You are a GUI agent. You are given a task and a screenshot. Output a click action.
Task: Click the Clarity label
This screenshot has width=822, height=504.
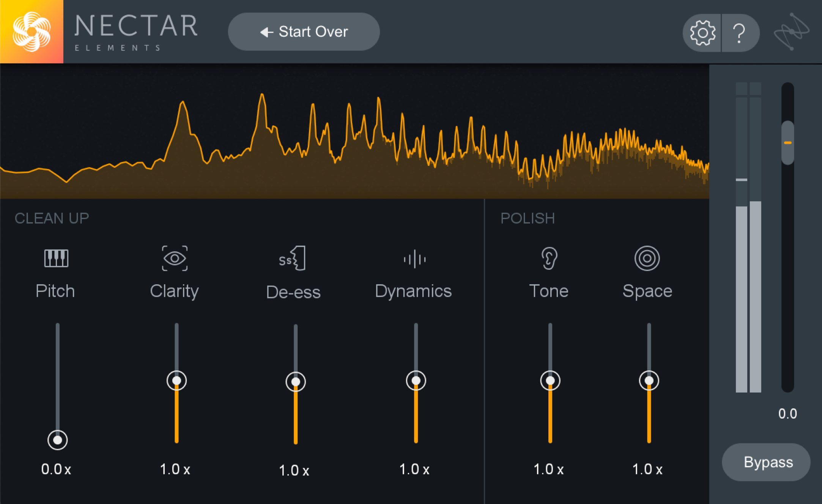(x=174, y=291)
